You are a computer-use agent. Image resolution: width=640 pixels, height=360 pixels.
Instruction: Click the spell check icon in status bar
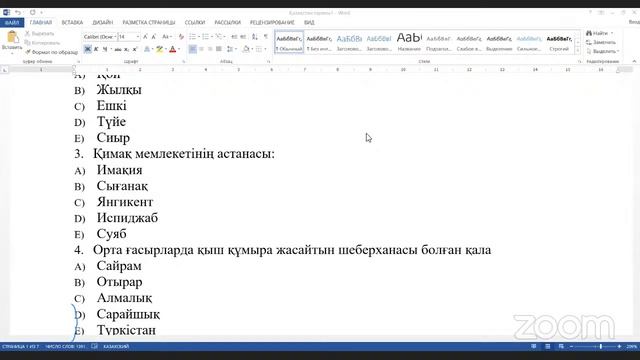tap(95, 347)
